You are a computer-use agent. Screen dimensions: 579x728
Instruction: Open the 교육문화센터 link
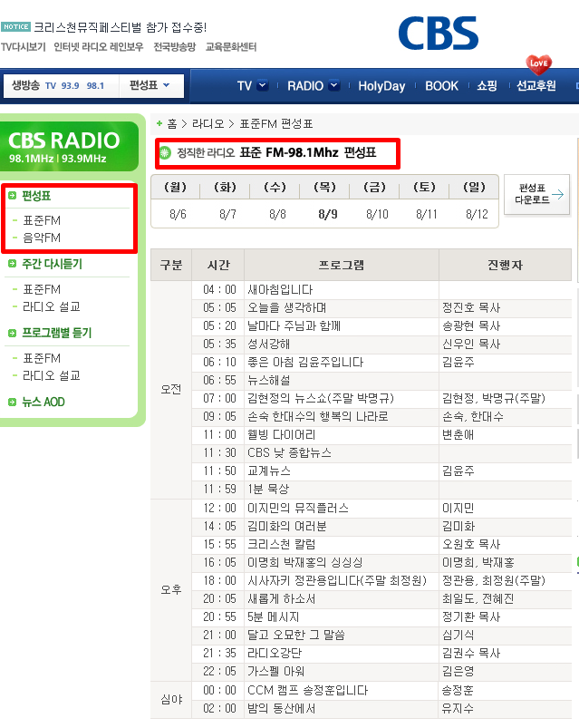(231, 47)
